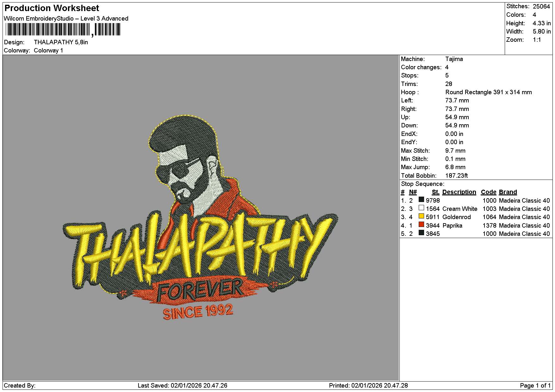Image resolution: width=555 pixels, height=392 pixels.
Task: Select the max stitch value '9.7 mm'
Action: point(455,151)
